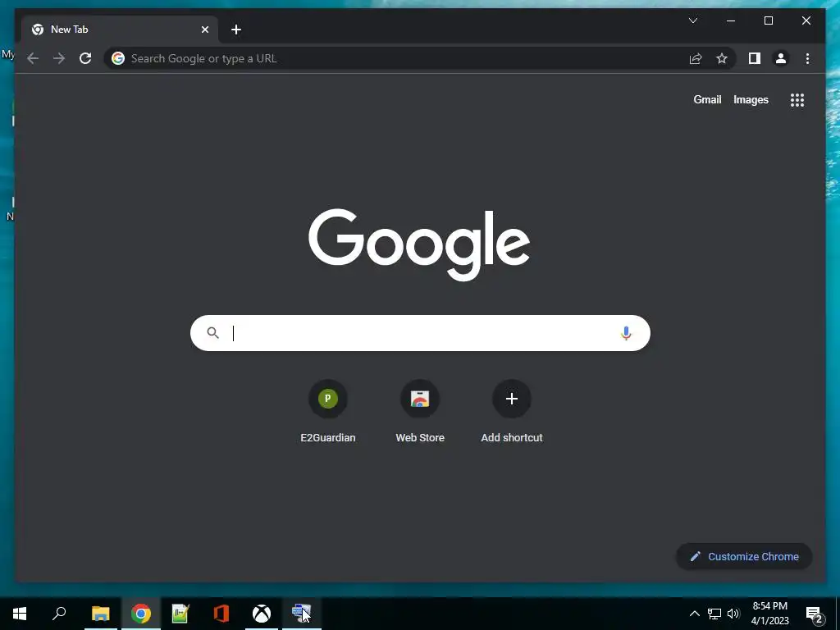Click the browser back arrow
The height and width of the screenshot is (630, 840).
(33, 58)
